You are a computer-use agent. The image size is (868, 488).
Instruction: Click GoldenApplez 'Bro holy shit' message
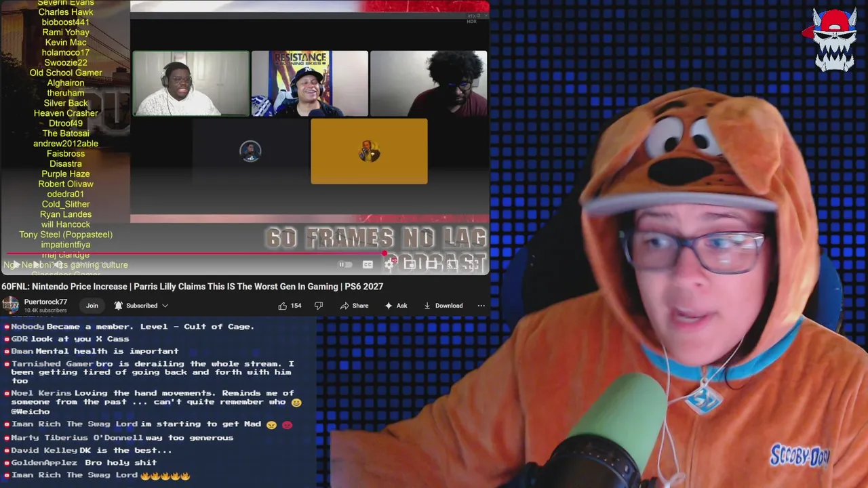(x=81, y=462)
